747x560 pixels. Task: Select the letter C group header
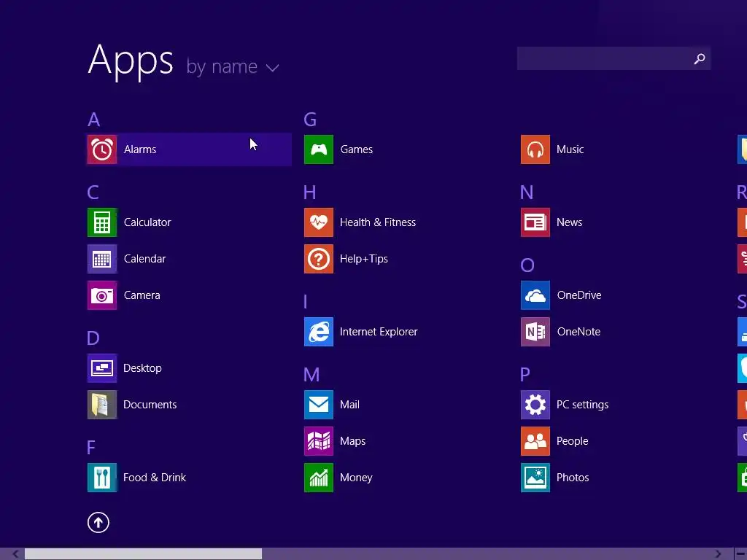tap(93, 192)
